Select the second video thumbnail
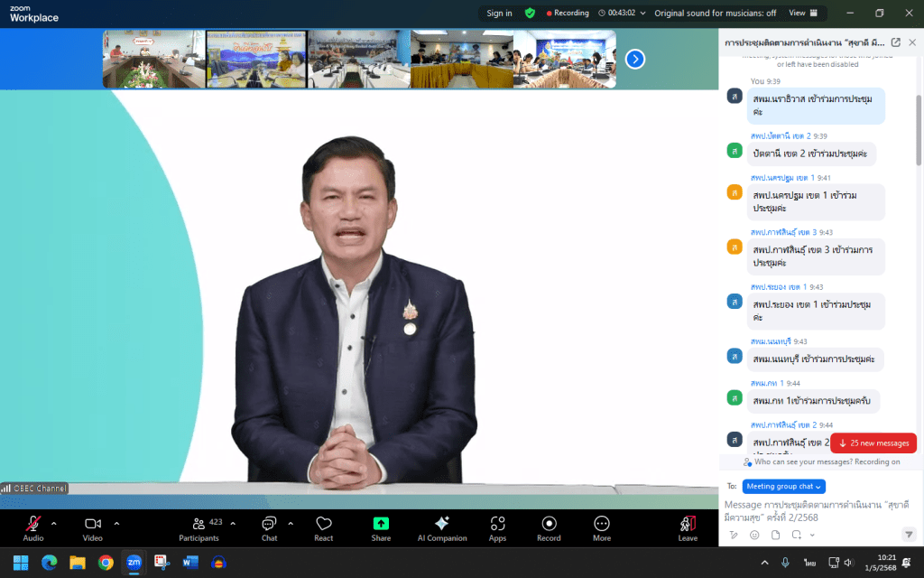Viewport: 924px width, 578px height. [256, 59]
